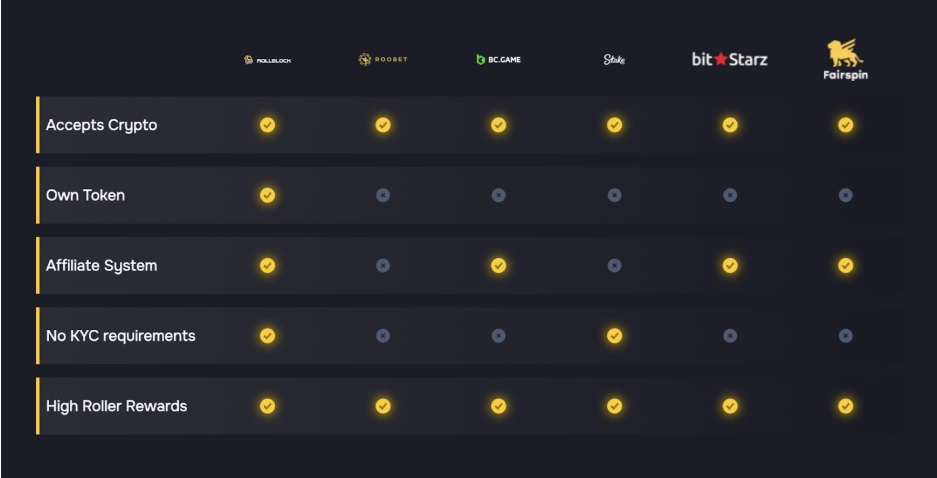
Task: Click bitStarz's Affiliate System checkmark
Action: coord(730,265)
